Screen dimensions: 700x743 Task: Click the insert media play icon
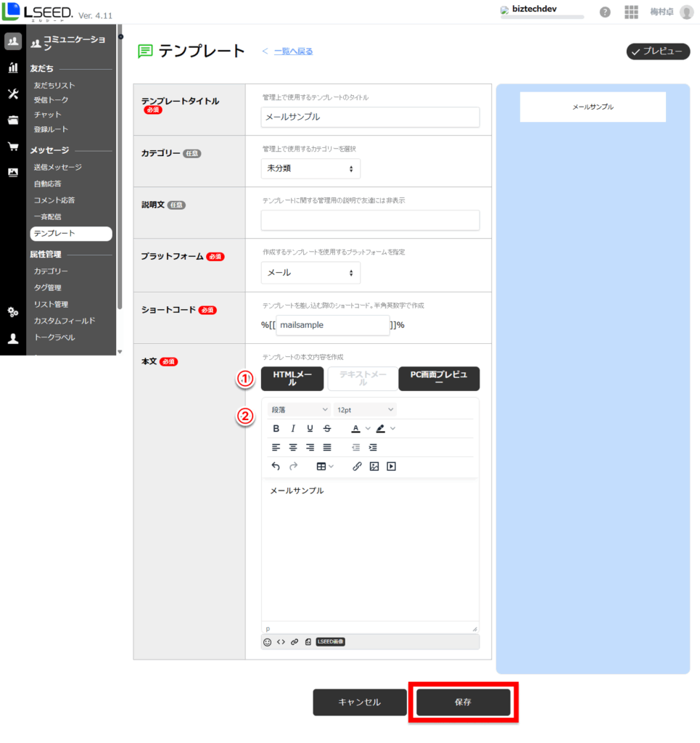[392, 467]
